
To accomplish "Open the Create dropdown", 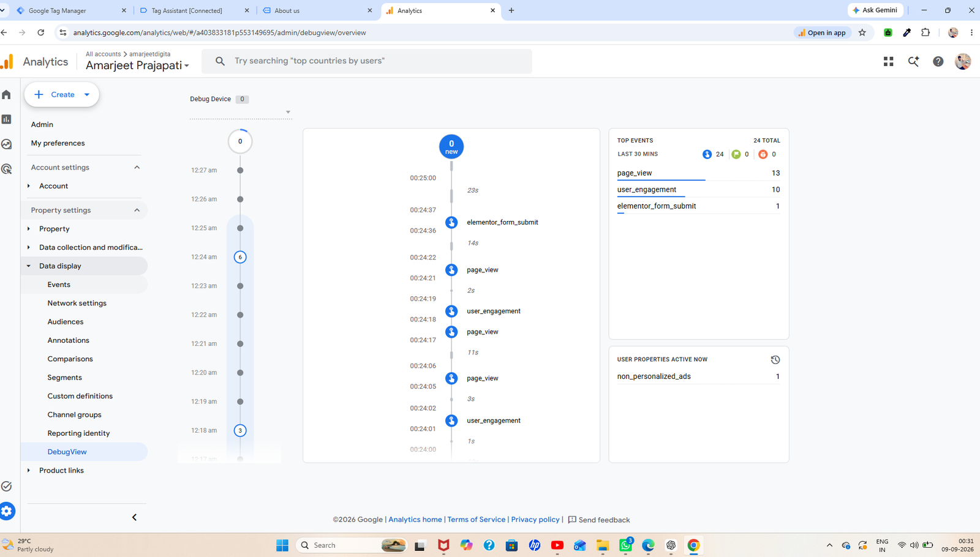I will (62, 94).
